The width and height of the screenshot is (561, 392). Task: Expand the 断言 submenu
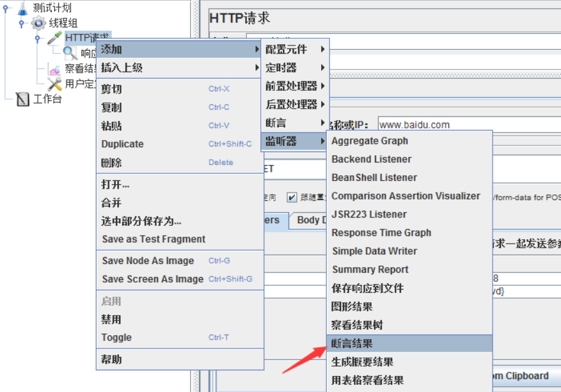click(295, 123)
